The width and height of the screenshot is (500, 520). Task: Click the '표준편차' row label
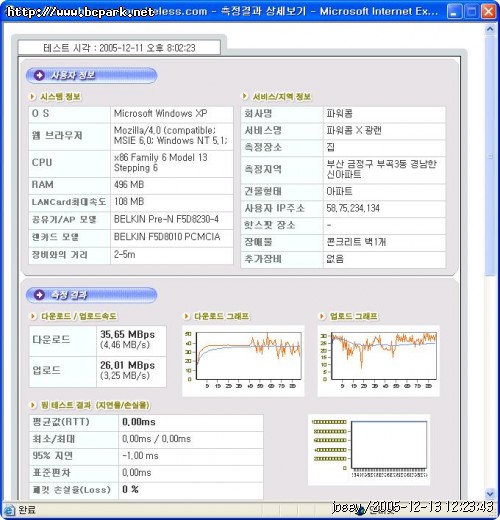(x=51, y=473)
